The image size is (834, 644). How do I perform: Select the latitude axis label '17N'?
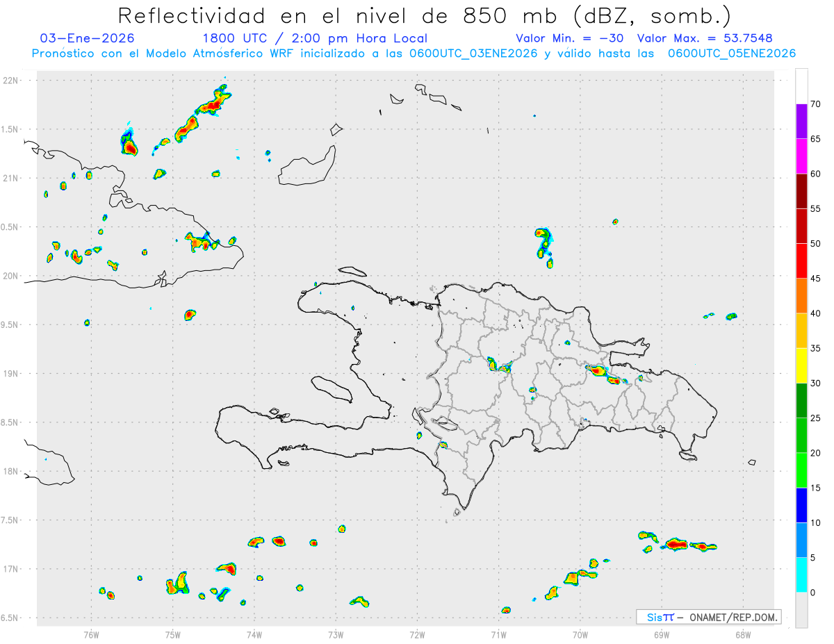(x=12, y=569)
